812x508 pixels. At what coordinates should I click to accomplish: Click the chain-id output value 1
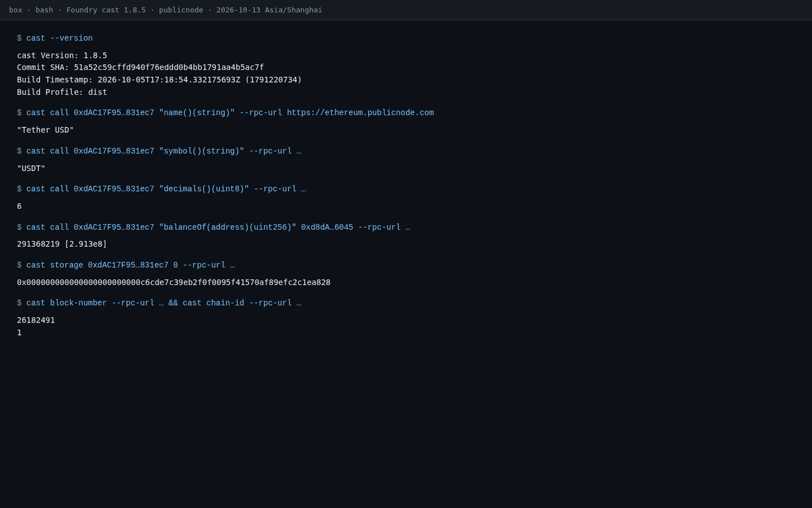click(x=19, y=333)
